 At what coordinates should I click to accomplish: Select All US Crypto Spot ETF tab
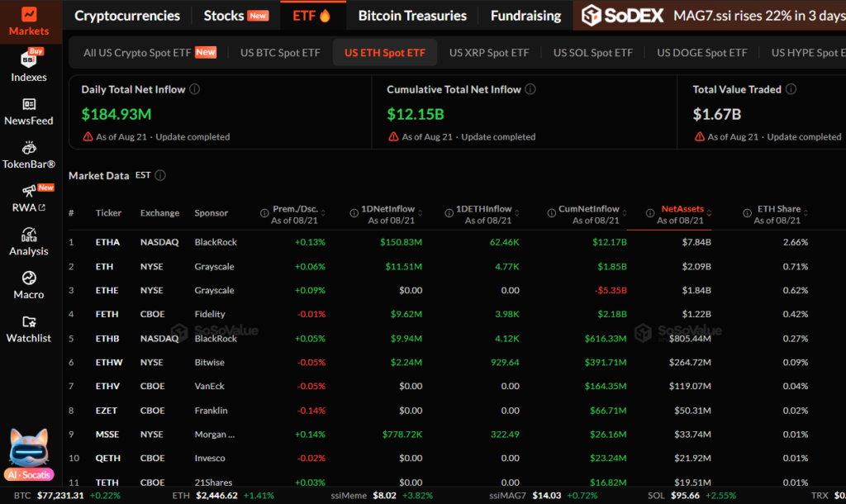[x=150, y=52]
